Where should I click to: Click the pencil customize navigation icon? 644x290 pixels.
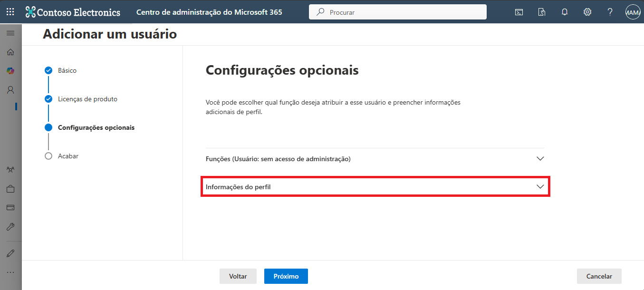pos(10,253)
